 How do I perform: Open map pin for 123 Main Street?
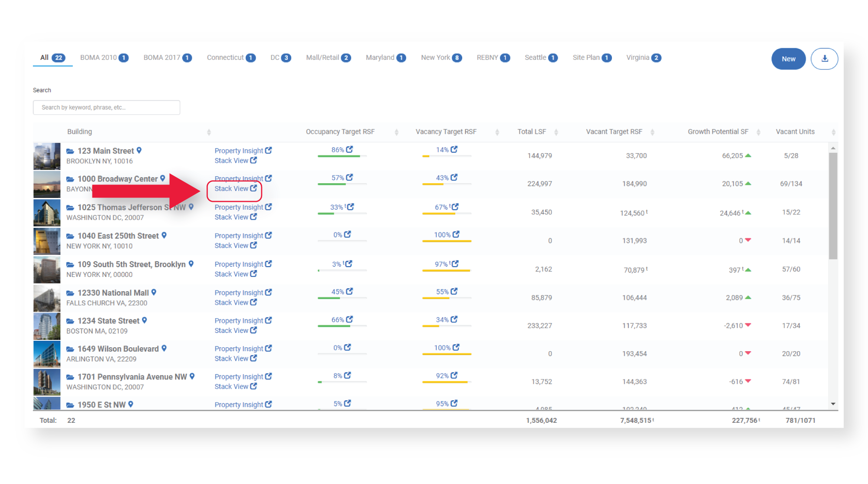(139, 150)
